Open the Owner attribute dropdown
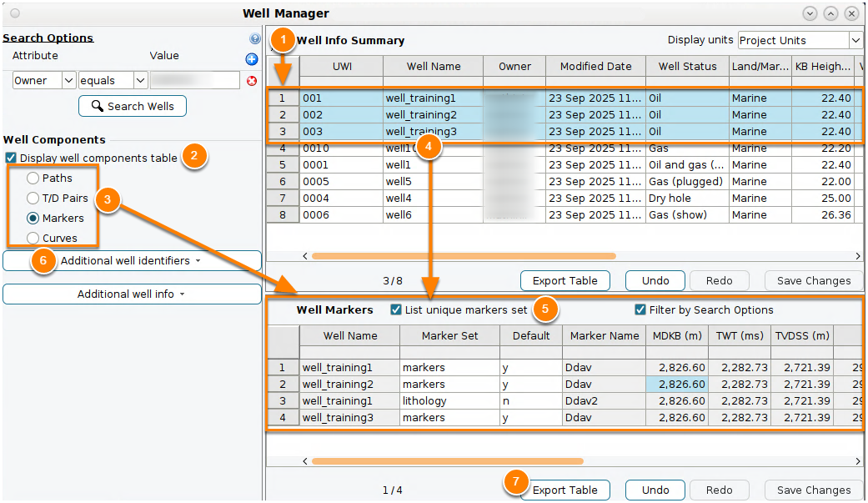Image resolution: width=868 pixels, height=503 pixels. click(x=68, y=80)
